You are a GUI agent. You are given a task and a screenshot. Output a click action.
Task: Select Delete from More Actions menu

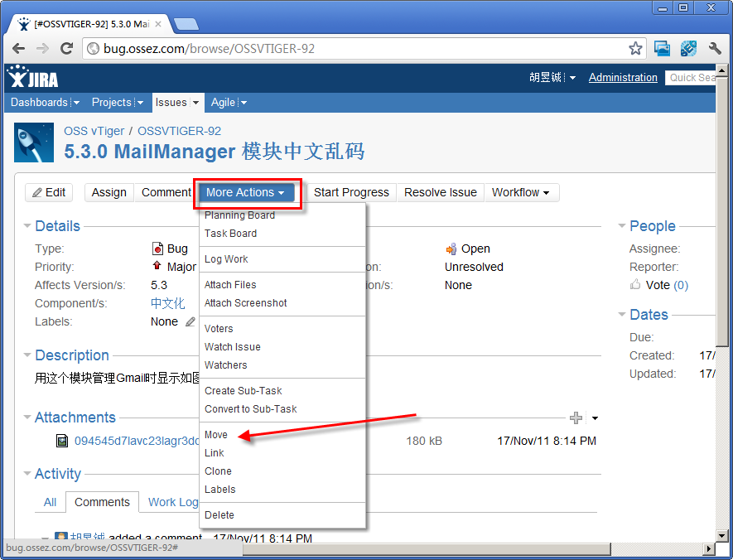pos(282,515)
